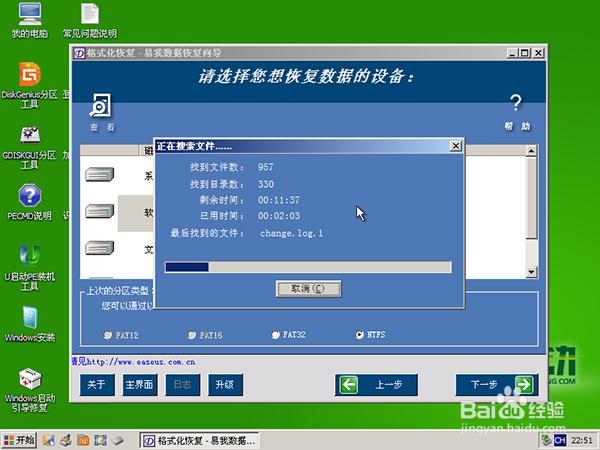Click the 关于 button

(97, 385)
